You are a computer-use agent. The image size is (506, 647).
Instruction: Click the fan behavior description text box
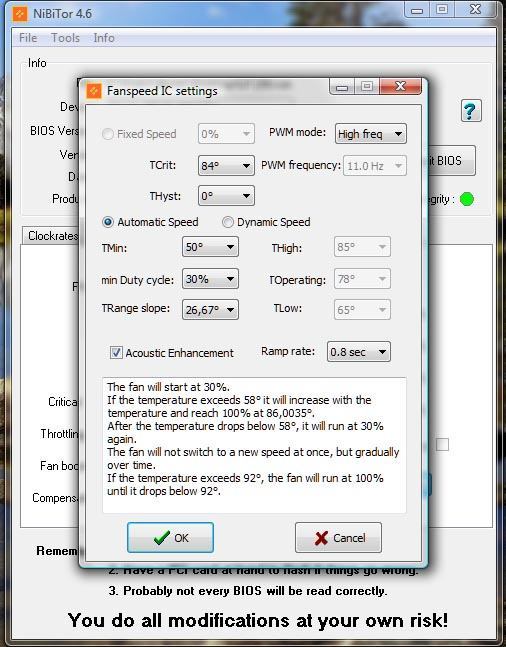[254, 445]
